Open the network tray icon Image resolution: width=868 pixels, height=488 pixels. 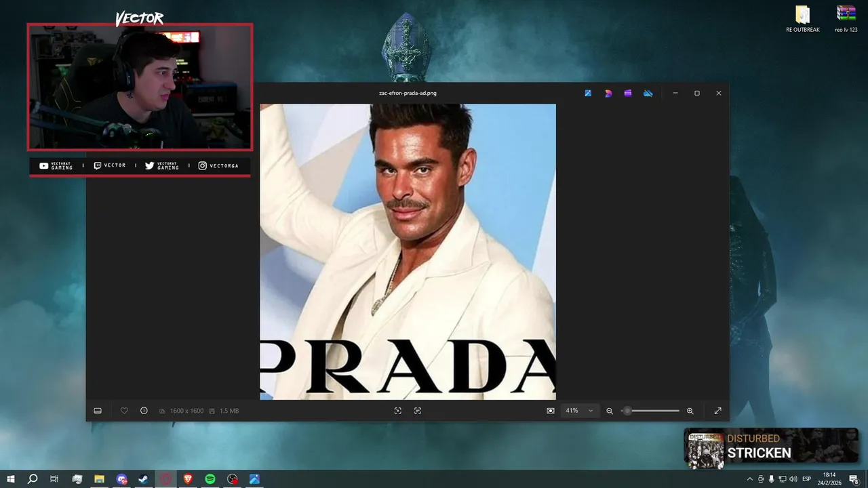point(783,479)
